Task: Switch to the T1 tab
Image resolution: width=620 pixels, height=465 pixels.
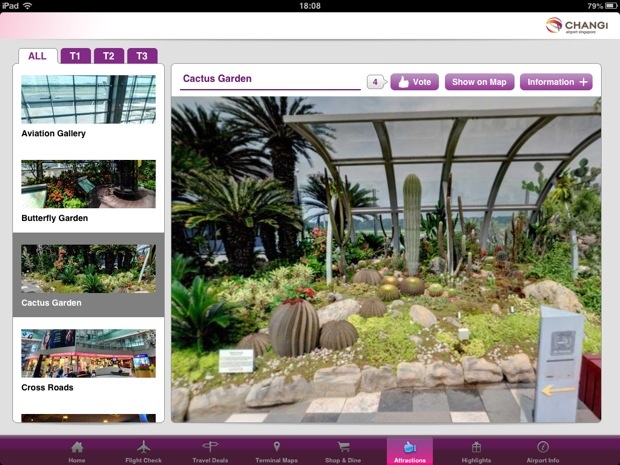Action: [75, 56]
